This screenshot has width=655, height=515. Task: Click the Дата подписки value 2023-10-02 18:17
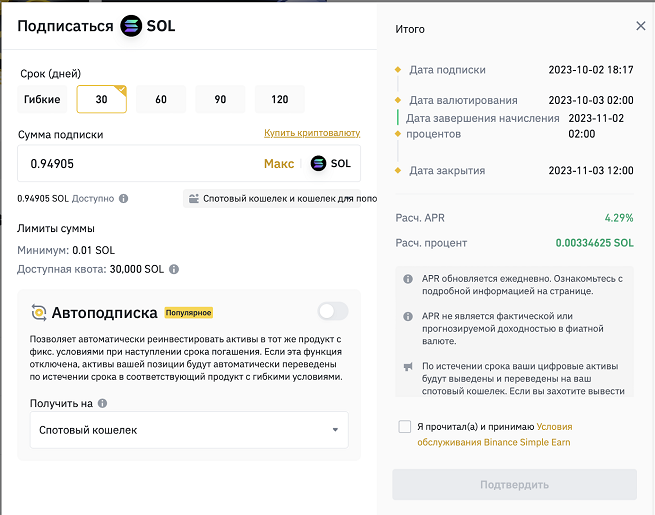point(591,70)
